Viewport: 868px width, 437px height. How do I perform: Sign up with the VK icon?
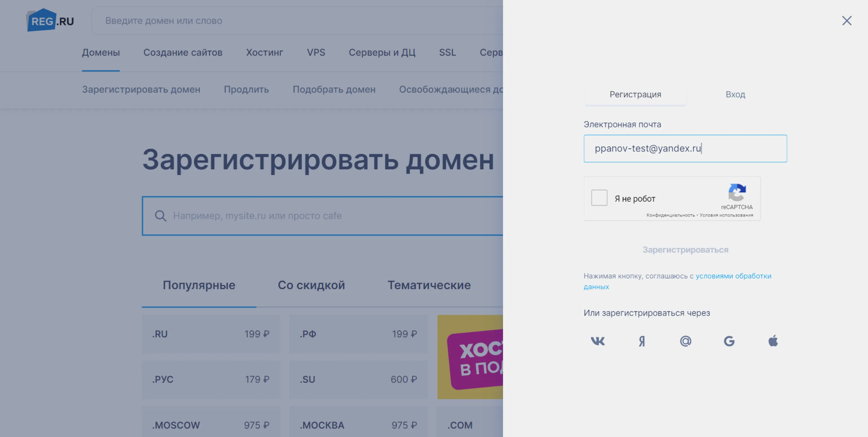[x=598, y=341]
